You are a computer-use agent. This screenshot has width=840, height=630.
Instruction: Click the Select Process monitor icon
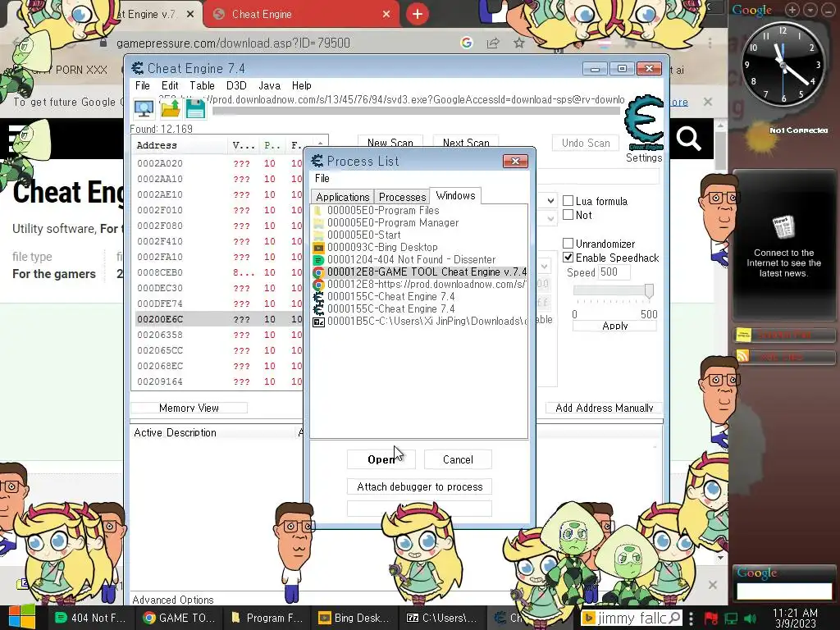144,109
